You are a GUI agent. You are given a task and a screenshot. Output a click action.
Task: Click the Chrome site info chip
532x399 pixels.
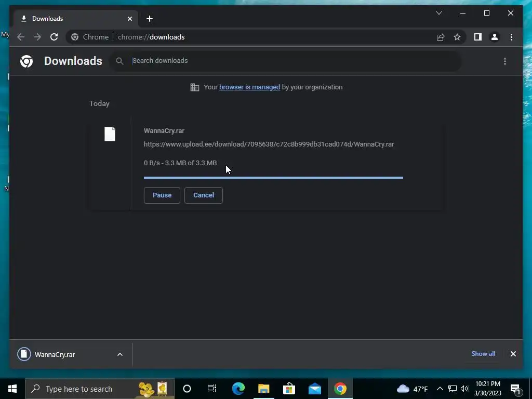click(90, 37)
